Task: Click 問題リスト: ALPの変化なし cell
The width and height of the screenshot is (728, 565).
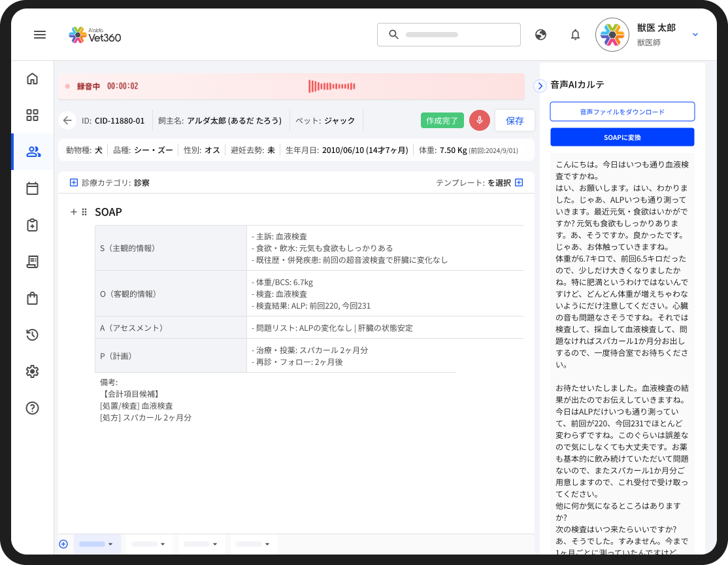Action: click(x=332, y=328)
